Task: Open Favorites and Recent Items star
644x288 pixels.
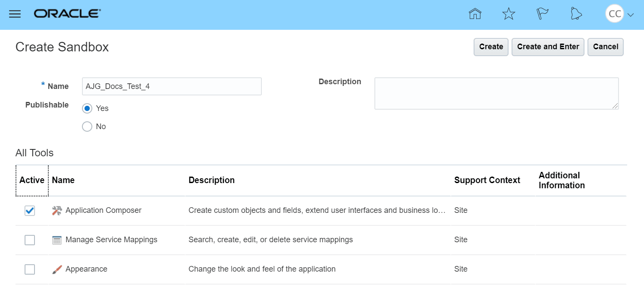Action: 509,14
